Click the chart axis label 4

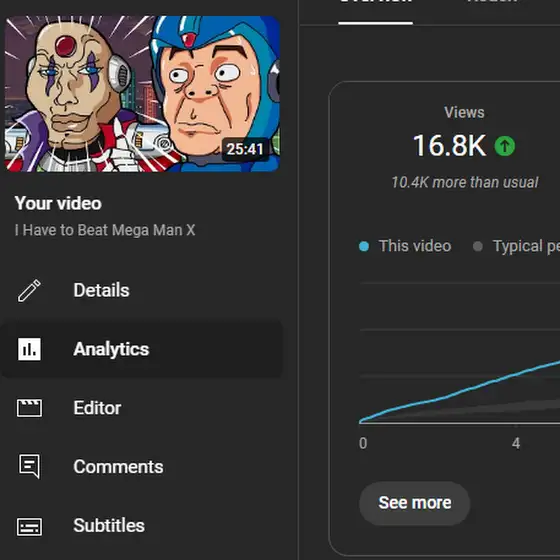tap(516, 443)
